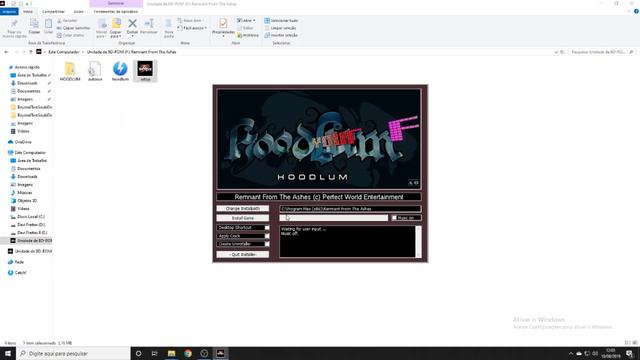640x360 pixels.
Task: Select Este Computador in navigation pane
Action: [x=30, y=153]
